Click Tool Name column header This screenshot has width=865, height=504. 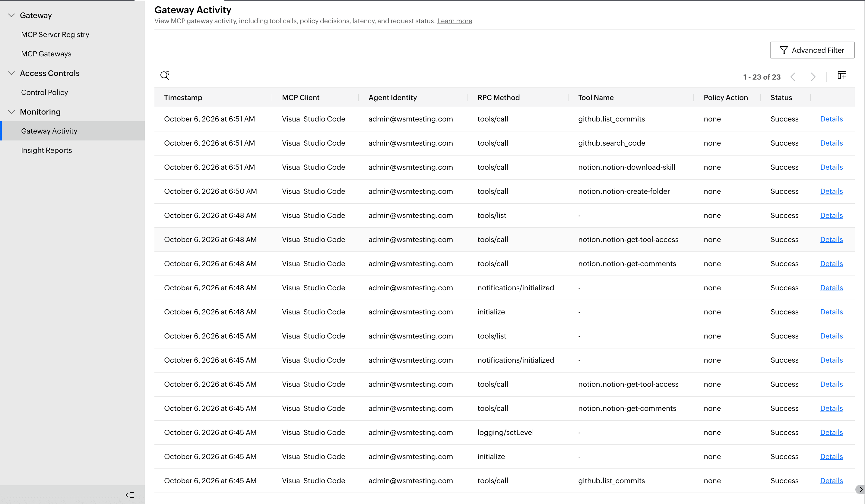(x=596, y=97)
